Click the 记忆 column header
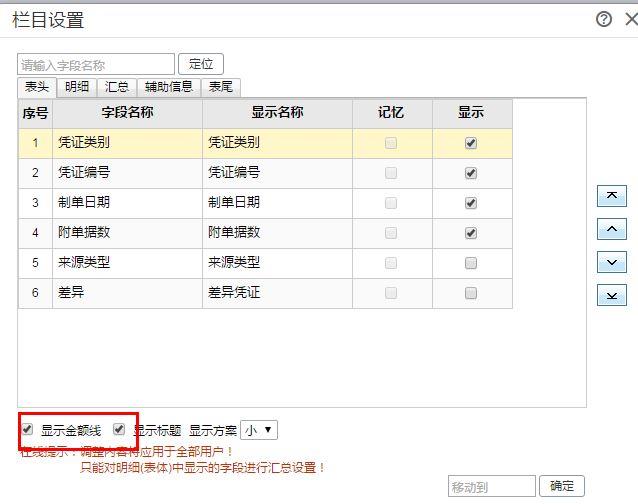This screenshot has height=504, width=638. pos(391,113)
